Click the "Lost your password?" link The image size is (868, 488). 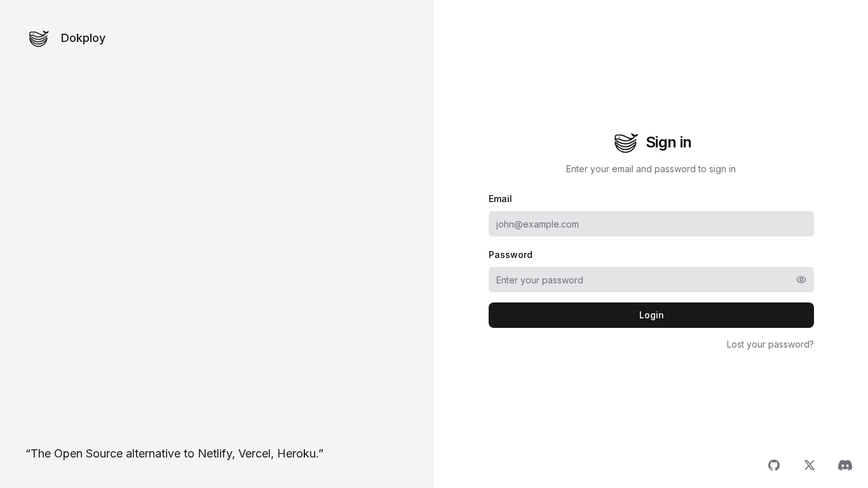tap(770, 344)
